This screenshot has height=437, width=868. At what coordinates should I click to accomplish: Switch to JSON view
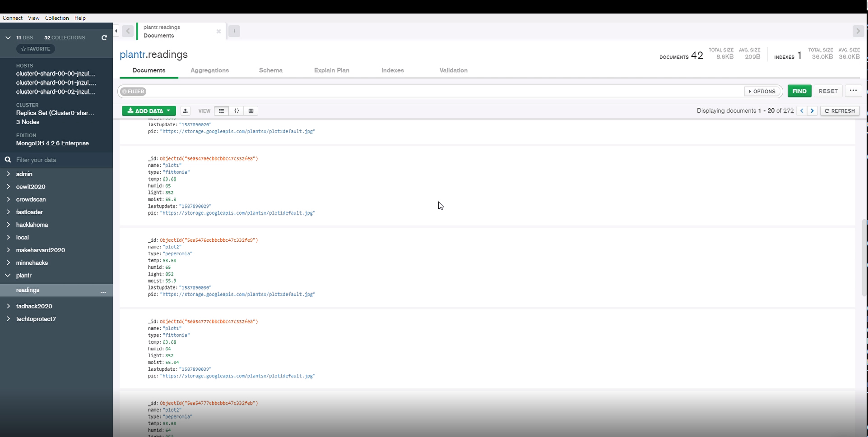[x=237, y=111]
